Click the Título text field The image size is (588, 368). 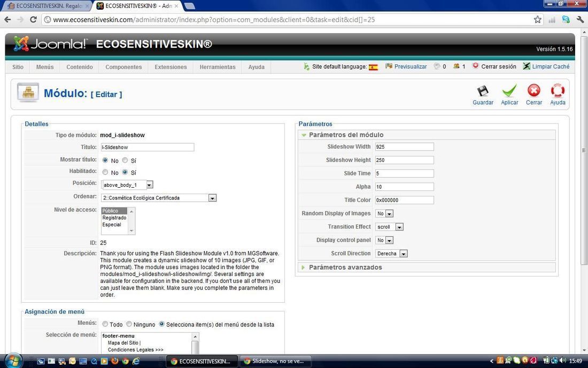(148, 147)
